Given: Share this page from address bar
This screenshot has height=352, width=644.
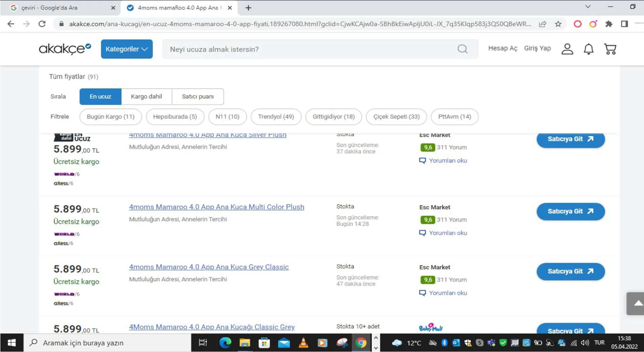Looking at the screenshot, I should pyautogui.click(x=543, y=24).
